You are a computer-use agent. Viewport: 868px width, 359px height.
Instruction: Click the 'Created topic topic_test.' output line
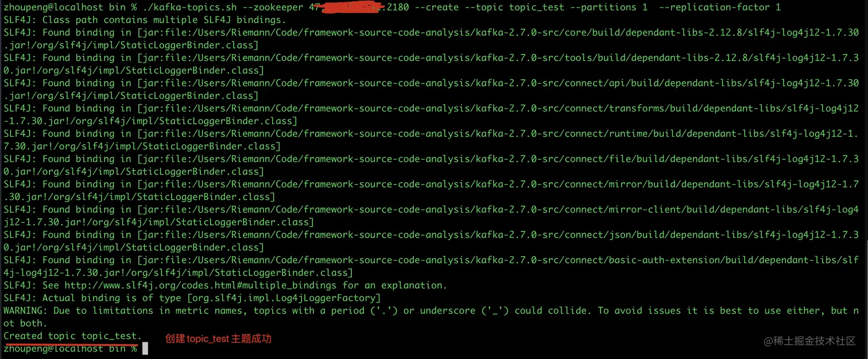pyautogui.click(x=72, y=335)
